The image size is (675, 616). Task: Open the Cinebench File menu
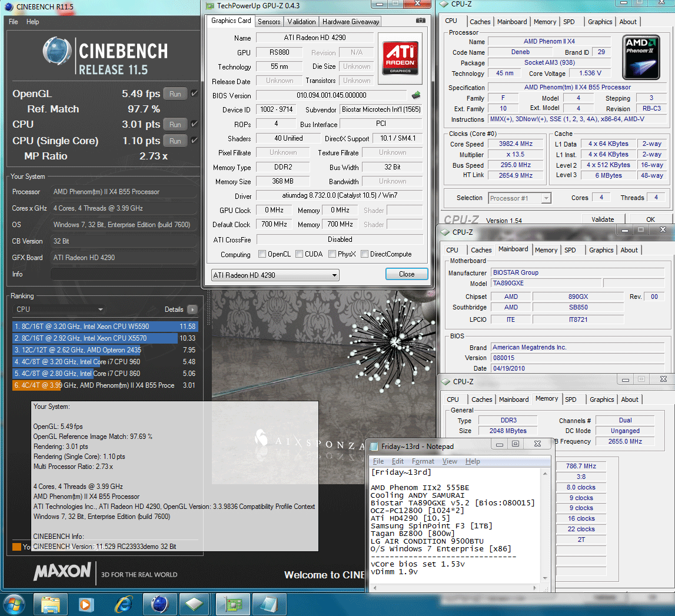click(x=14, y=22)
